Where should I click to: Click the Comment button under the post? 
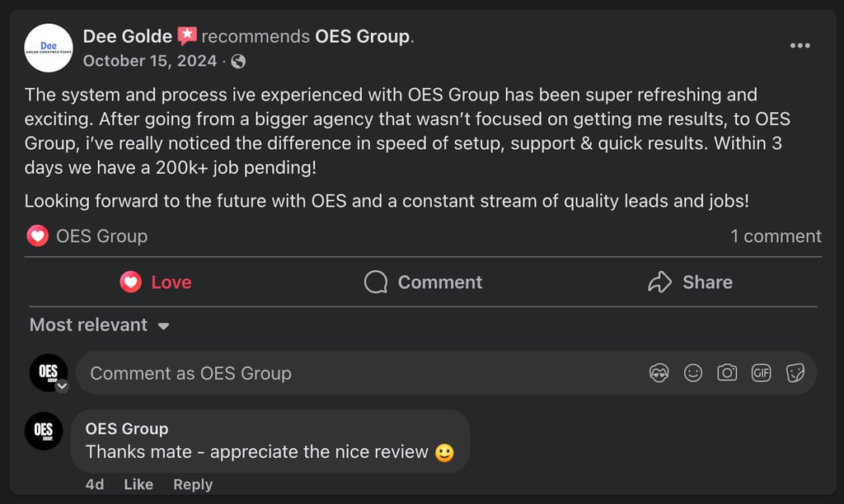click(424, 282)
